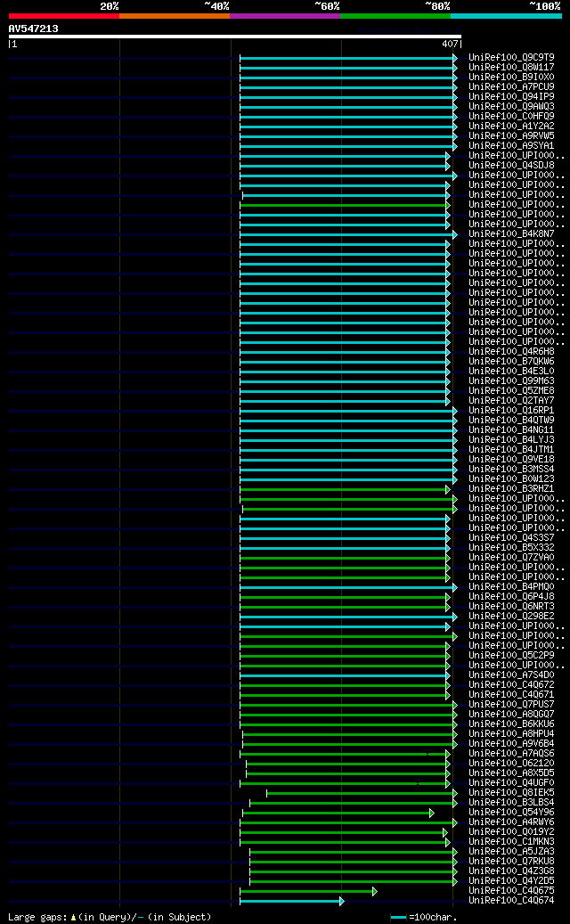Click the white query sequence bar
Image resolution: width=570 pixels, height=924 pixels.
tap(234, 37)
